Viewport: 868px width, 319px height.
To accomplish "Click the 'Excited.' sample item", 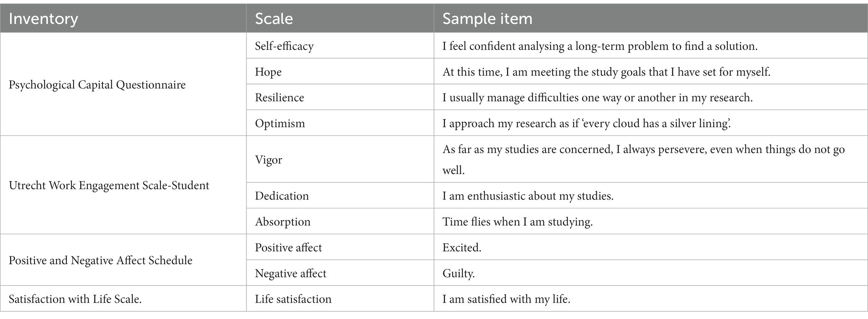I will (462, 247).
